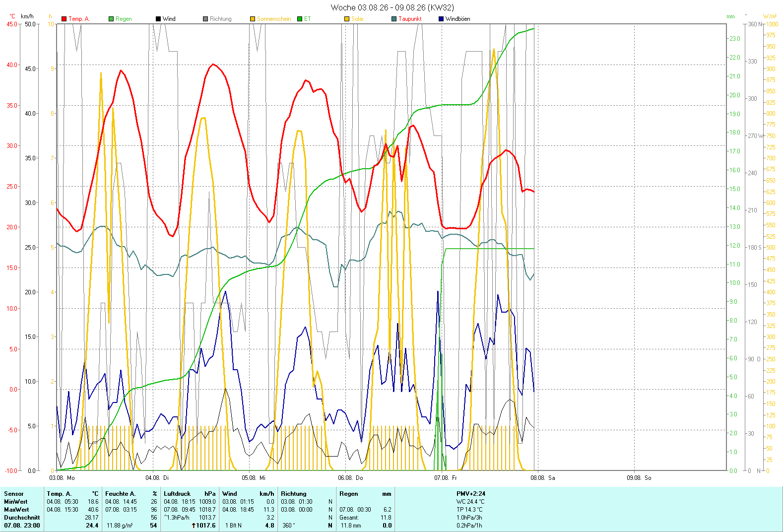Click the '11.88 g/m²' humidity value
Image resolution: width=783 pixels, height=532 pixels.
pos(120,526)
